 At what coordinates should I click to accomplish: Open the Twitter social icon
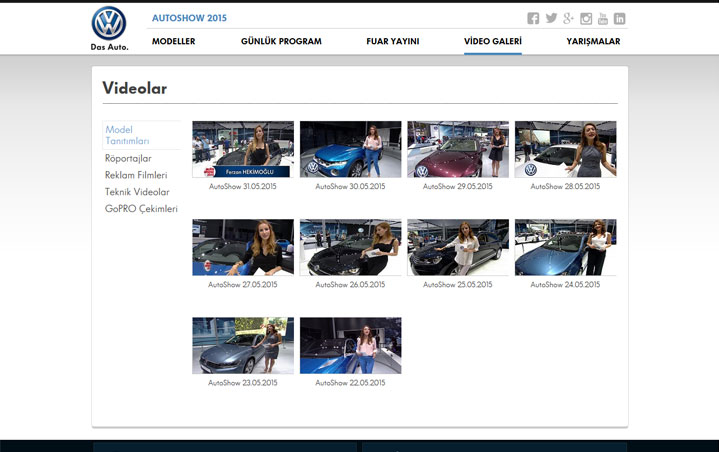(x=551, y=18)
